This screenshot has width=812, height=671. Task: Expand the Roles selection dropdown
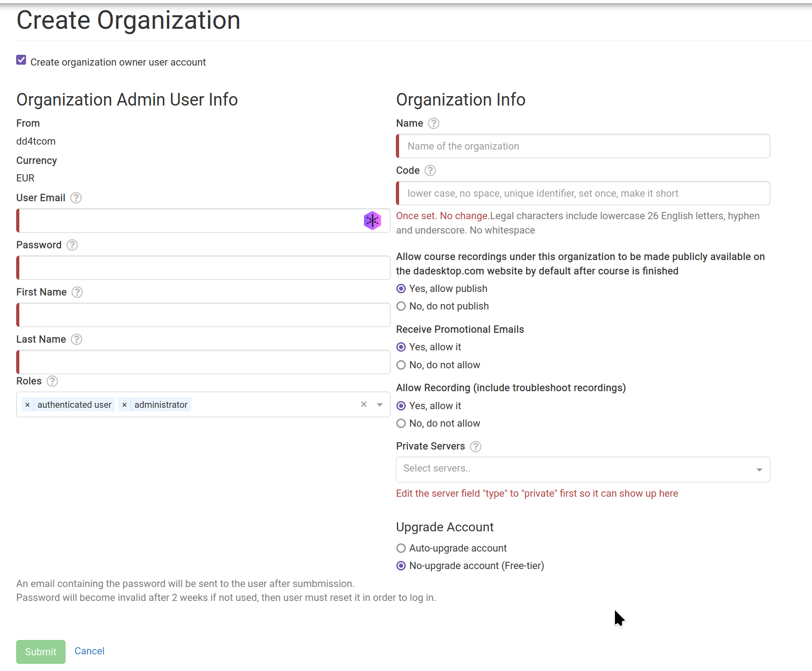point(379,404)
